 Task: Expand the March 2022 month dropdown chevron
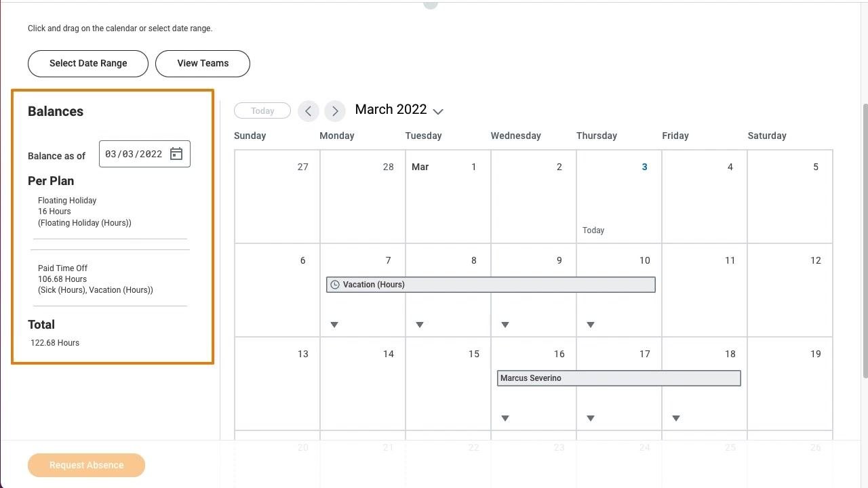tap(438, 111)
